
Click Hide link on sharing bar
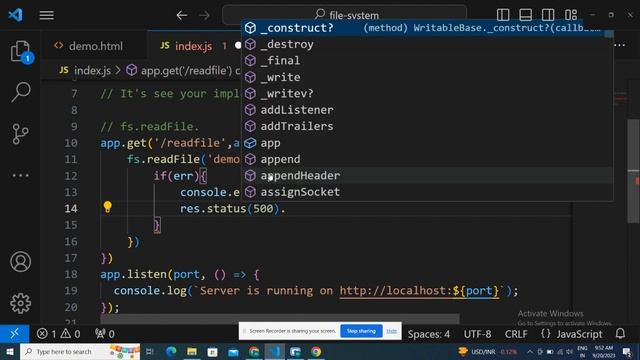[x=391, y=331]
